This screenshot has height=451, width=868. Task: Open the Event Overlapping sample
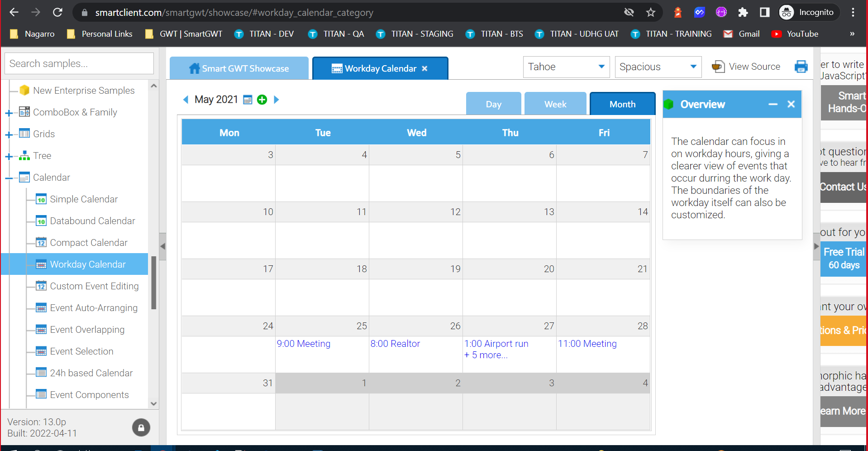[x=87, y=330]
